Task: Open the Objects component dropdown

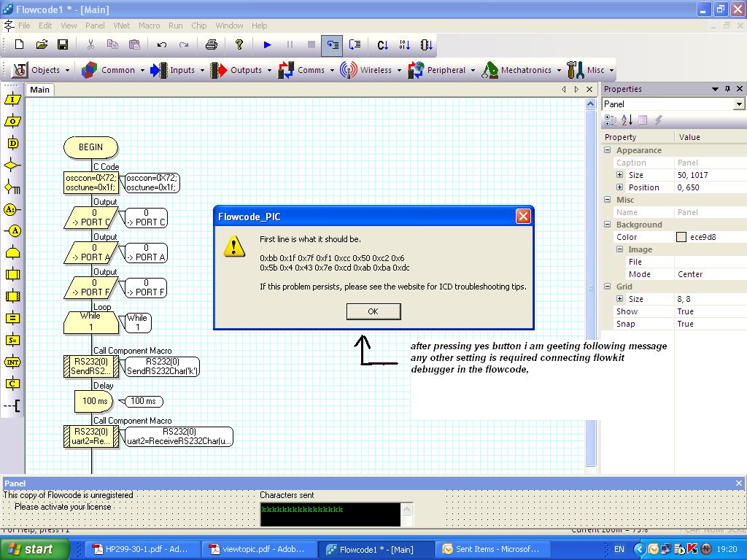Action: [x=41, y=70]
